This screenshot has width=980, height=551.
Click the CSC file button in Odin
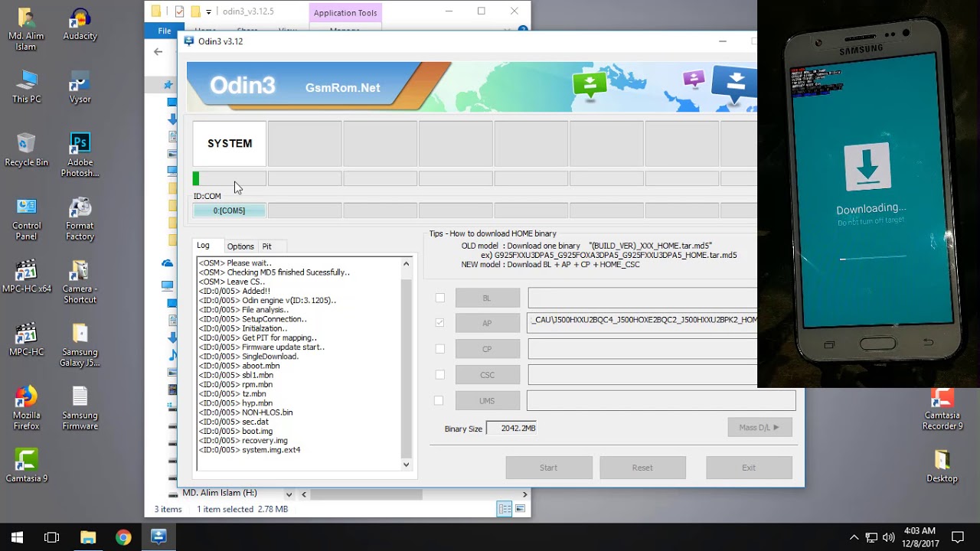(x=488, y=375)
